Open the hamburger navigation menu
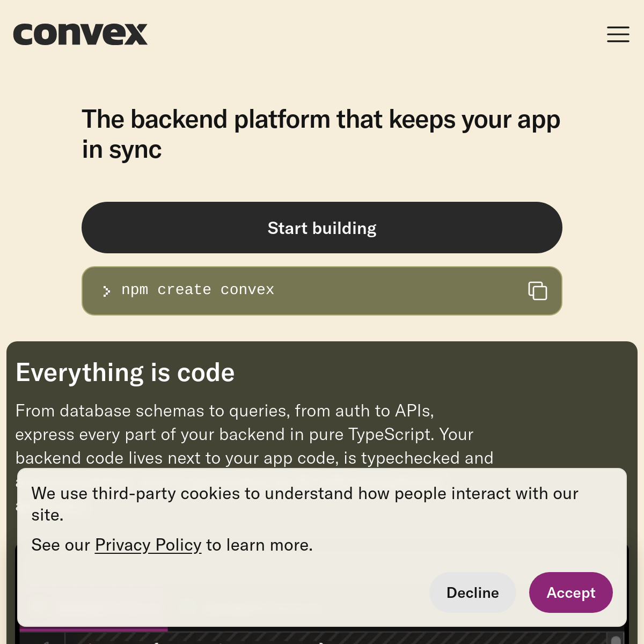 618,34
